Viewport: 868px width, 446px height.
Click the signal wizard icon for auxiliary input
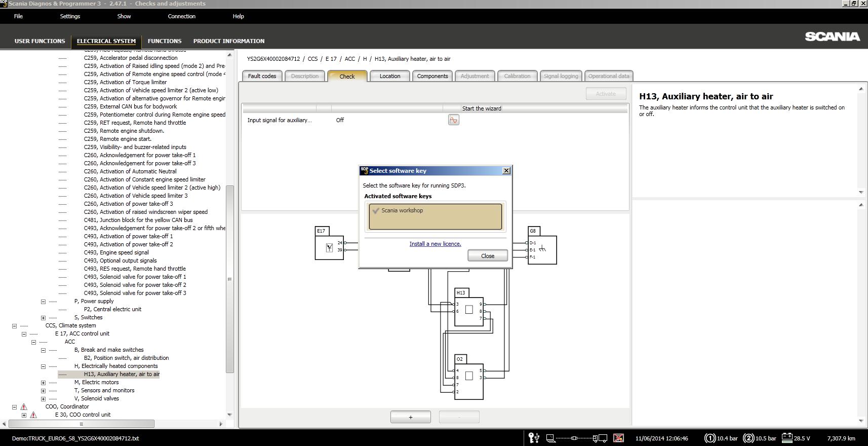453,120
